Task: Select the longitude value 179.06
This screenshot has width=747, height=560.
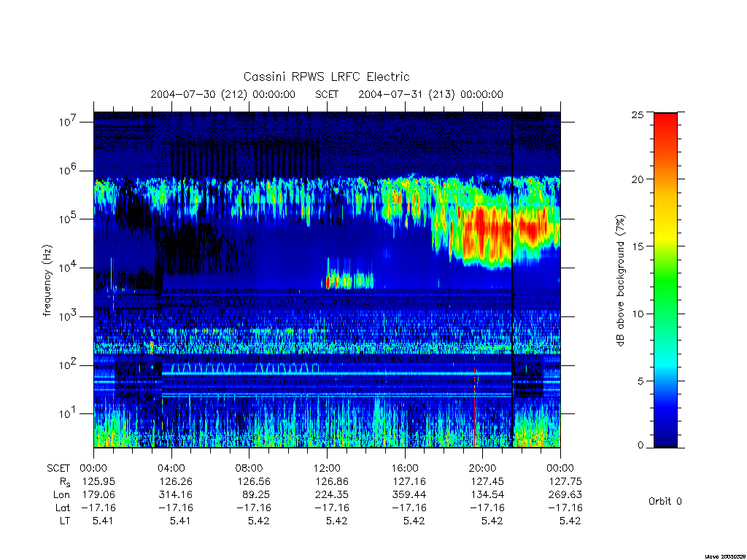Action: pos(98,495)
